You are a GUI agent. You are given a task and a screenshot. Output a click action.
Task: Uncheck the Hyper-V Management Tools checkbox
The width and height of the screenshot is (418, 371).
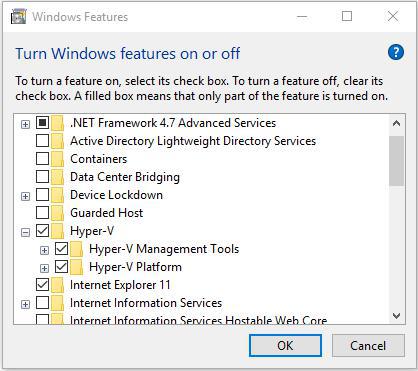coord(62,249)
